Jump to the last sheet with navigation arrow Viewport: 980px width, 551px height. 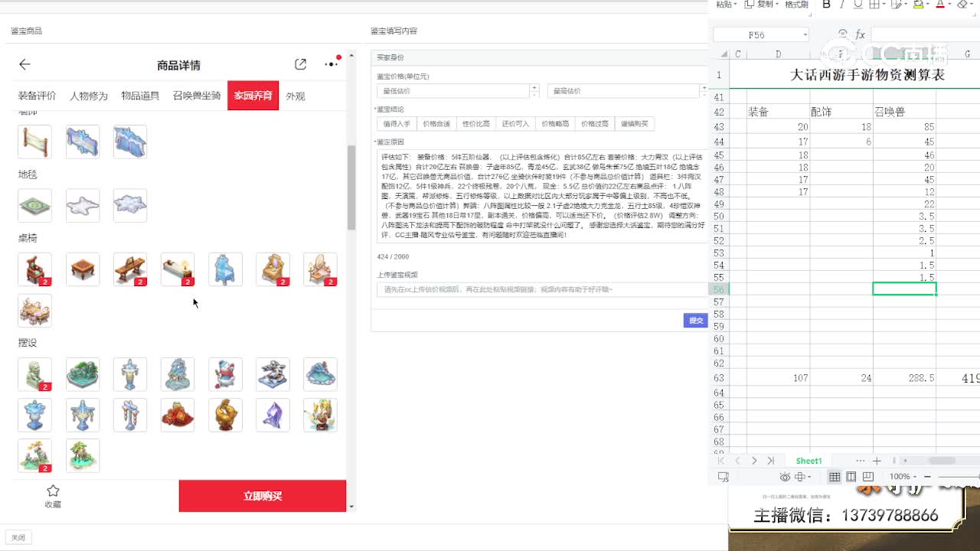pyautogui.click(x=770, y=461)
